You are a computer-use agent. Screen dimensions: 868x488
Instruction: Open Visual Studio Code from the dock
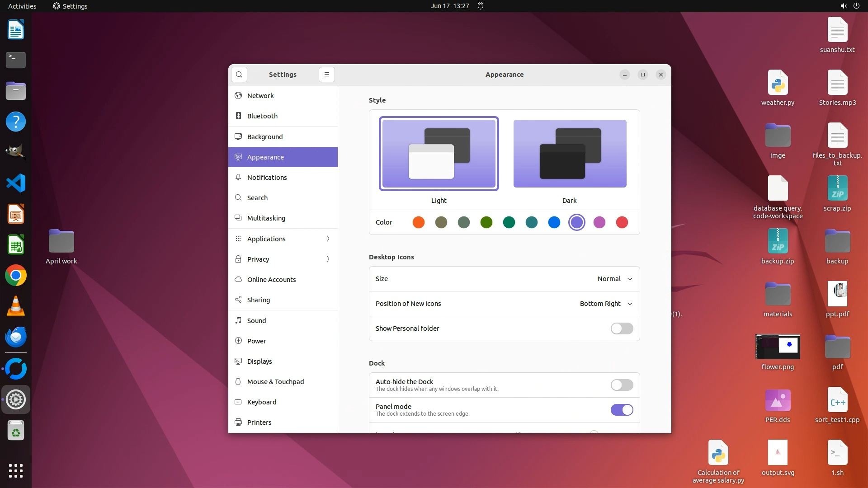tap(16, 183)
